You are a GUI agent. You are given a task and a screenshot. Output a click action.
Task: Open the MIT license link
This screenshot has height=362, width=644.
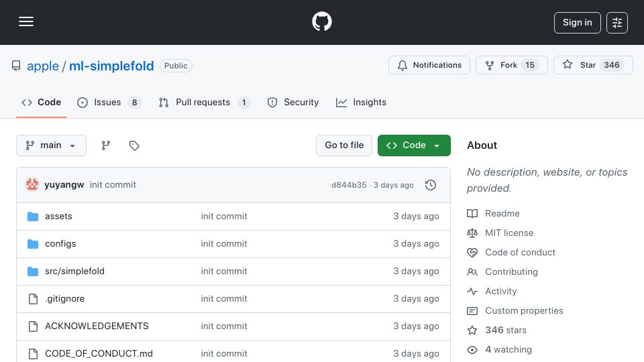509,233
